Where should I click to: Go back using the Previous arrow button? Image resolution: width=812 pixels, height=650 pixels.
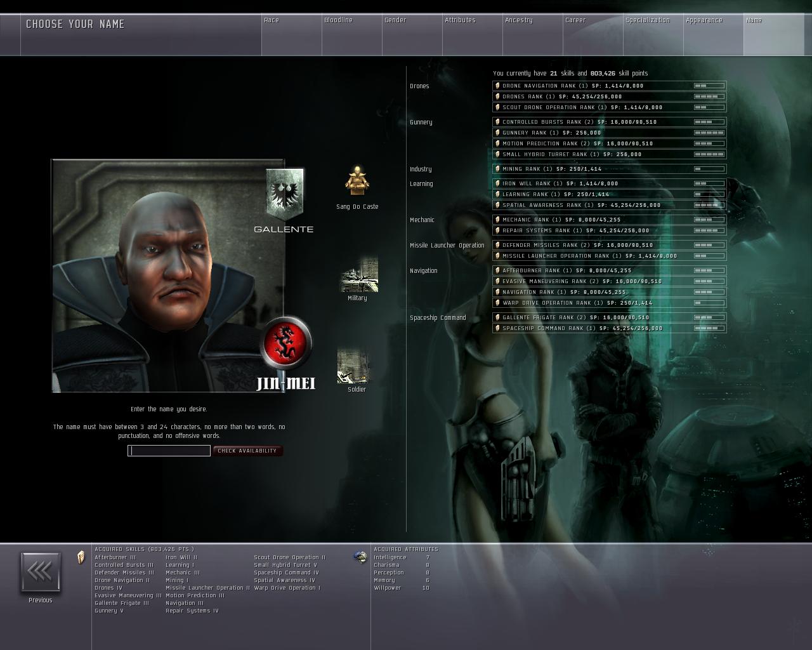pyautogui.click(x=41, y=572)
